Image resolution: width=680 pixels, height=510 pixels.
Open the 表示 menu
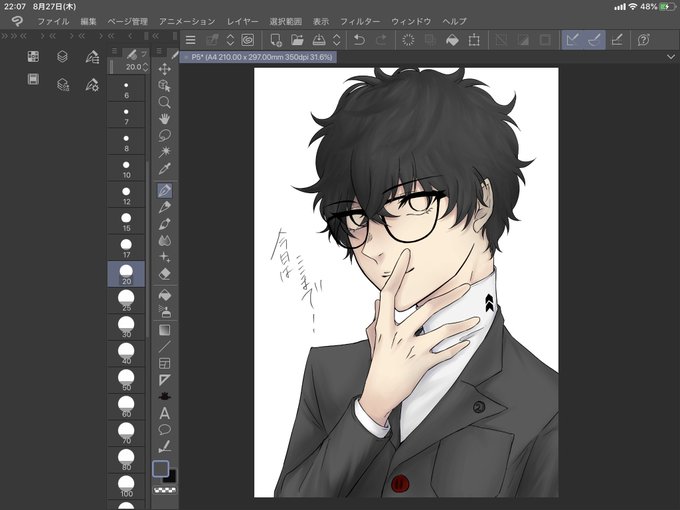321,21
